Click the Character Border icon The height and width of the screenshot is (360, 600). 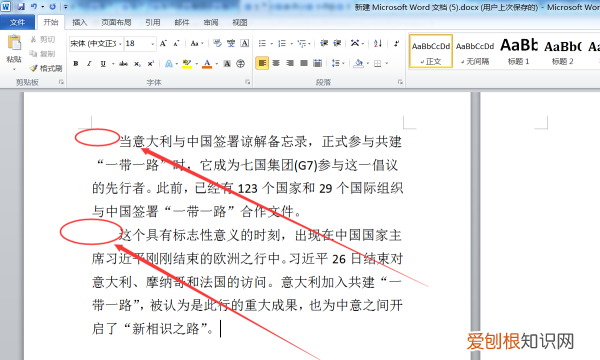click(245, 43)
